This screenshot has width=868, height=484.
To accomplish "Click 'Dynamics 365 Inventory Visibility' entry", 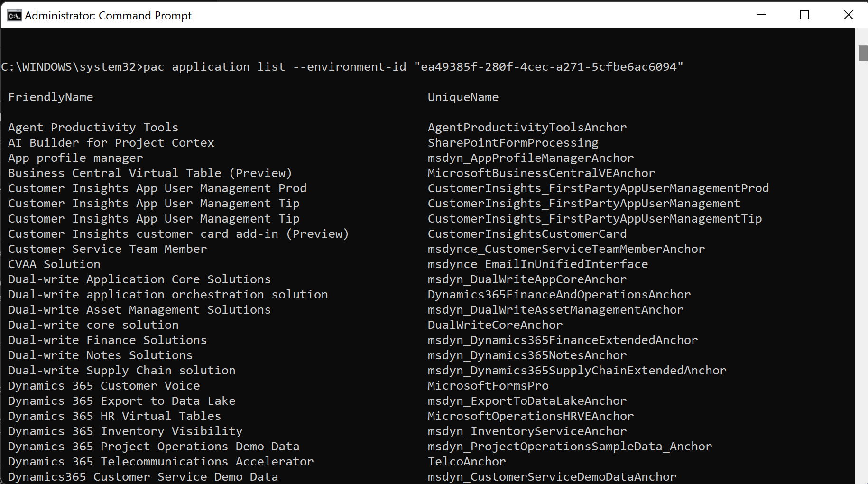I will pos(125,431).
